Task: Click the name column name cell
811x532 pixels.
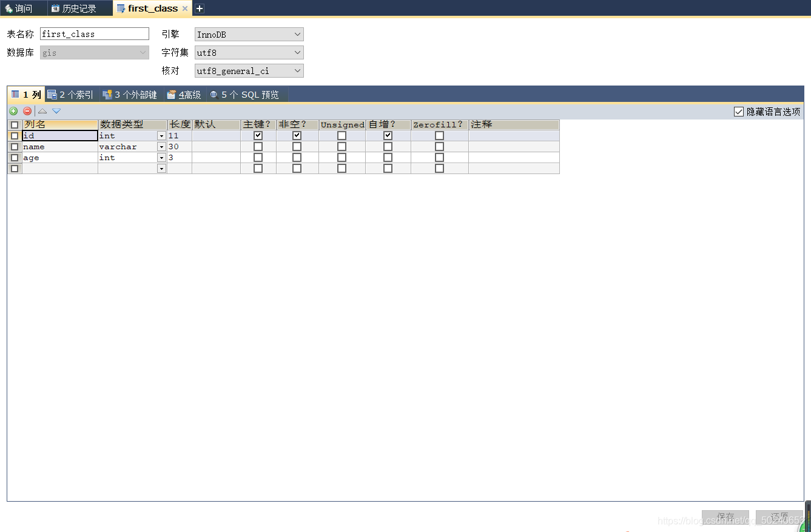Action: (60, 147)
